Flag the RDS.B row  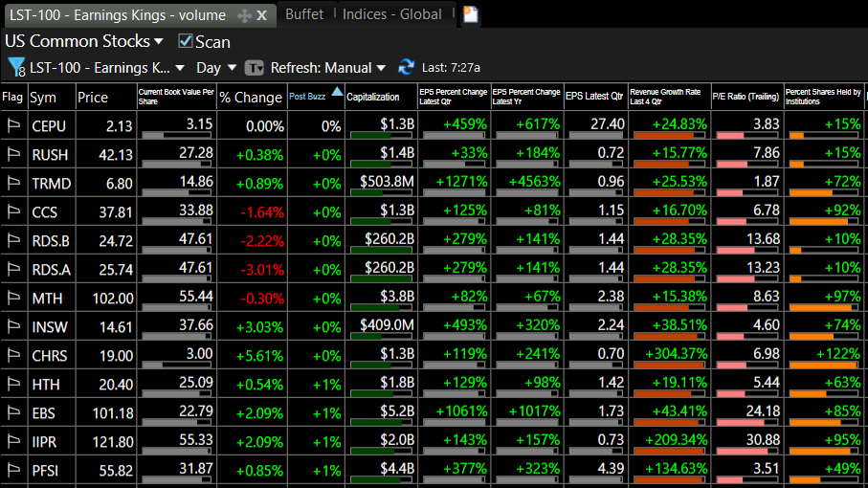(13, 241)
